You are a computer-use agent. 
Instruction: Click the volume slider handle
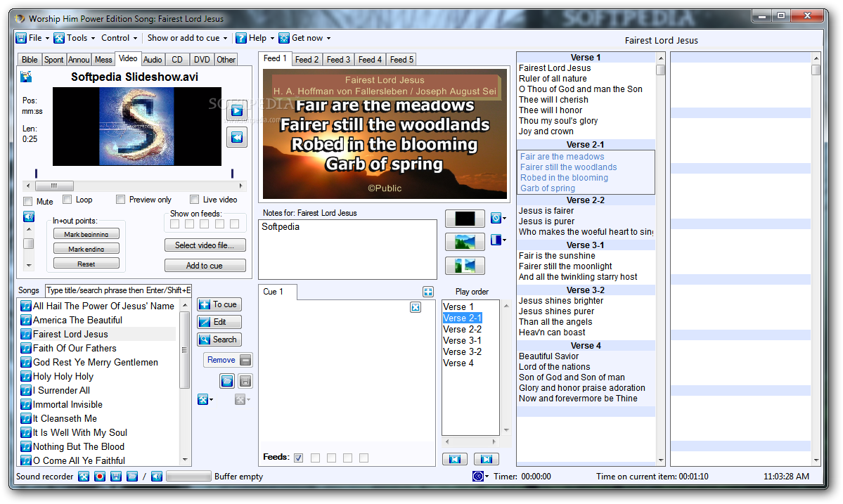pyautogui.click(x=29, y=243)
